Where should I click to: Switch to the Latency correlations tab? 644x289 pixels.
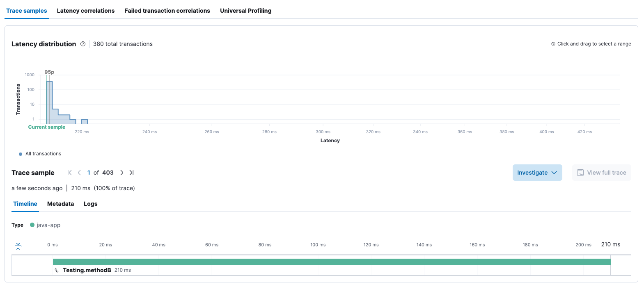85,11
